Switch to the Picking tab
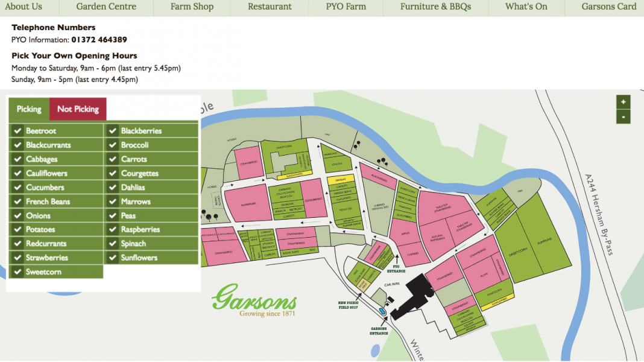Viewport: 644px width, 362px height. coord(29,109)
